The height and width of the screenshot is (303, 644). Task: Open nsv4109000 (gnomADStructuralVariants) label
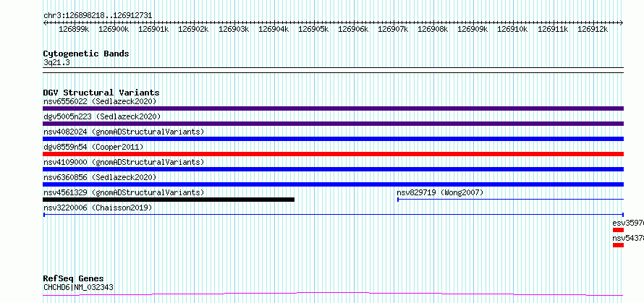tap(124, 162)
